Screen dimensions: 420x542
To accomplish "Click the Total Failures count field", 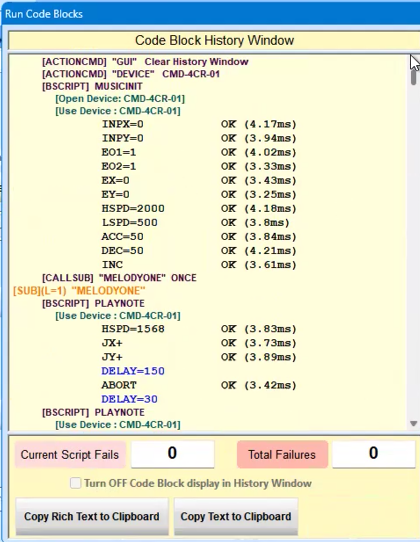I will click(374, 454).
